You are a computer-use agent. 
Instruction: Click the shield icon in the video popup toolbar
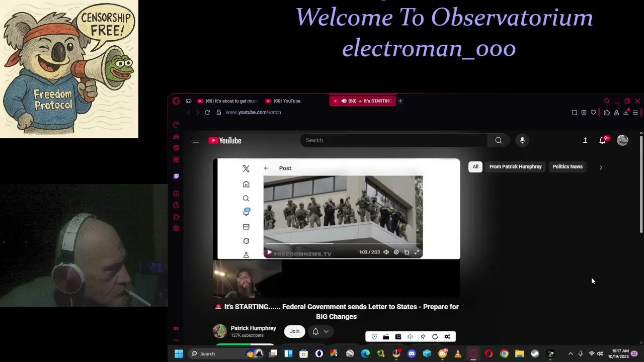(x=374, y=337)
